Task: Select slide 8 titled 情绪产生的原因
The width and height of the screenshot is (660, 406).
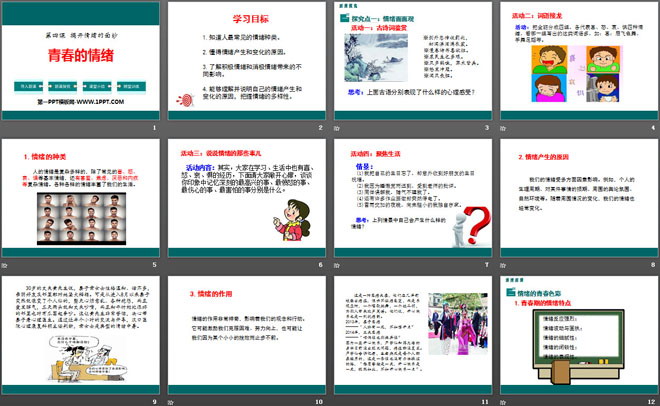Action: tap(579, 198)
